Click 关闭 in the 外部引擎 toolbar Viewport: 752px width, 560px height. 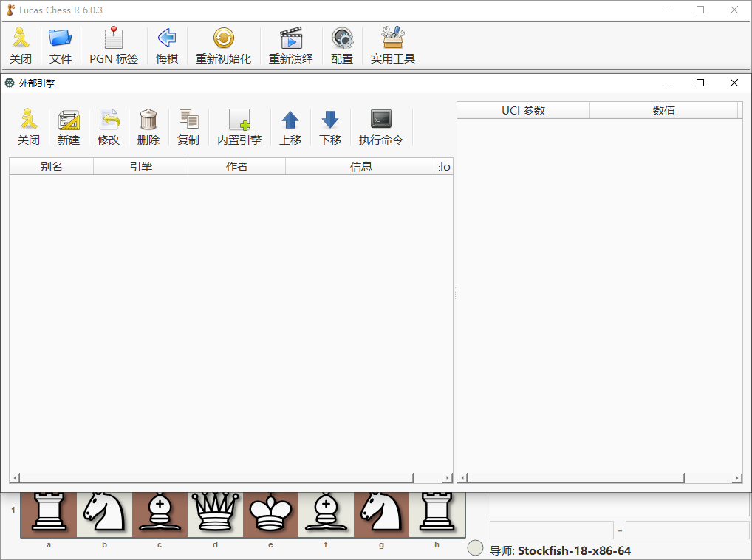(x=29, y=127)
